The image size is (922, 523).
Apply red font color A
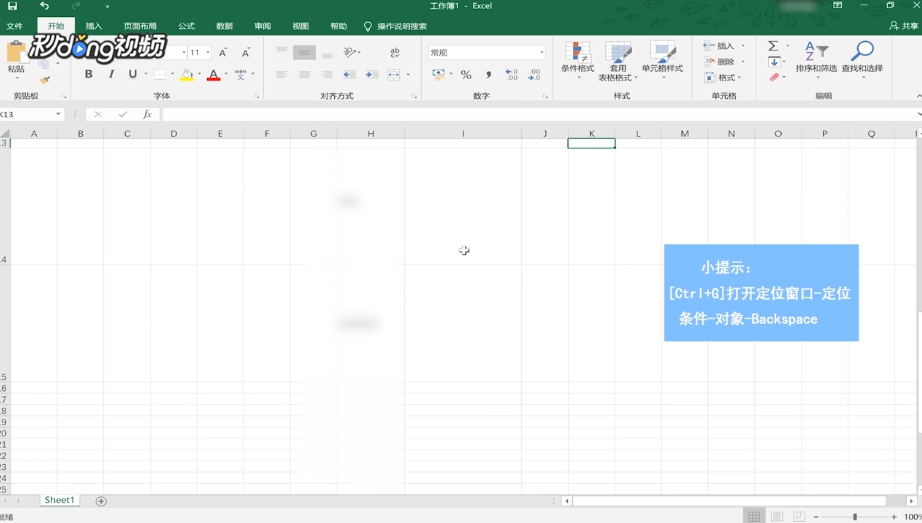tap(213, 75)
